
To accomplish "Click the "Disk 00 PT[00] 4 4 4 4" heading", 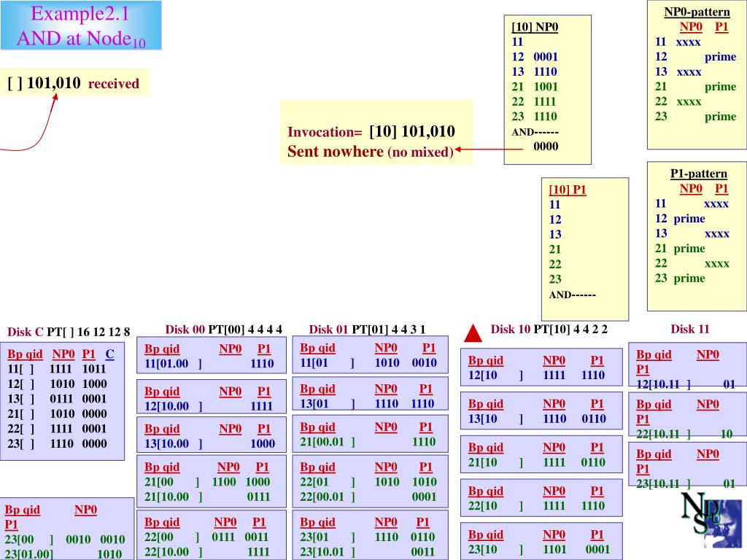I will pos(223,329).
